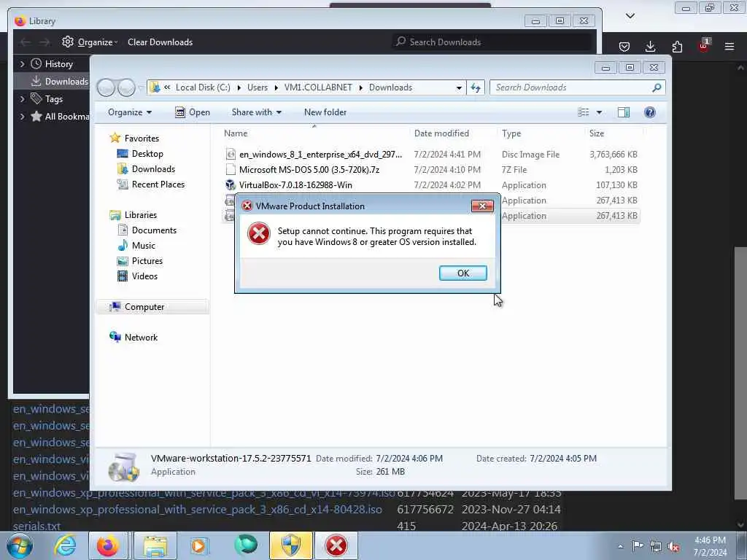Click the Open toolbar button in Explorer
Image resolution: width=747 pixels, height=560 pixels.
(193, 112)
